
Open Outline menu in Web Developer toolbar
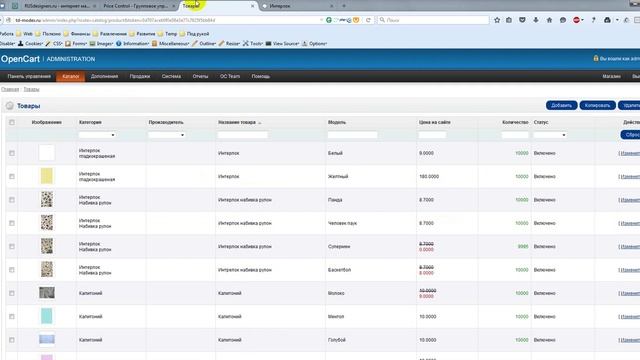[x=204, y=43]
